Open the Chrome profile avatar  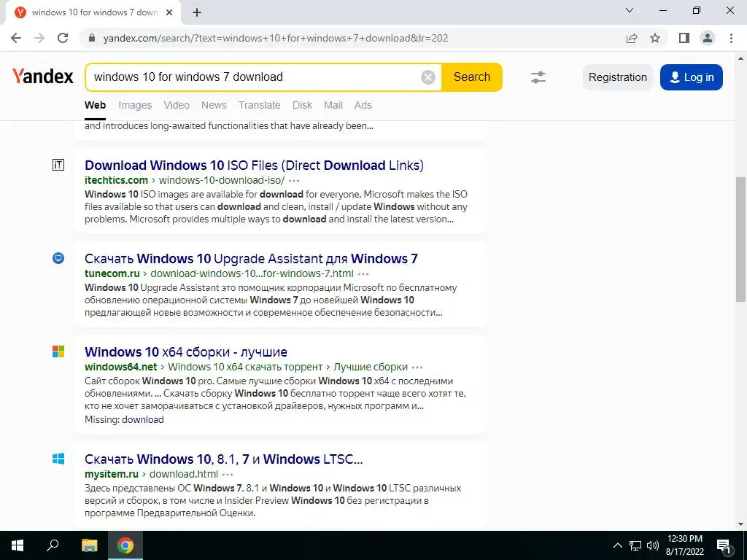pyautogui.click(x=708, y=38)
